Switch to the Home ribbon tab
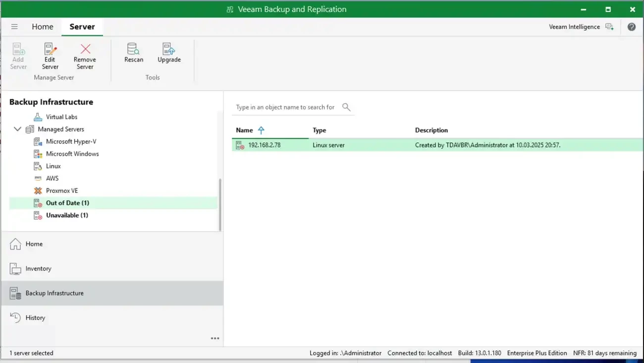644x363 pixels. coord(43,27)
